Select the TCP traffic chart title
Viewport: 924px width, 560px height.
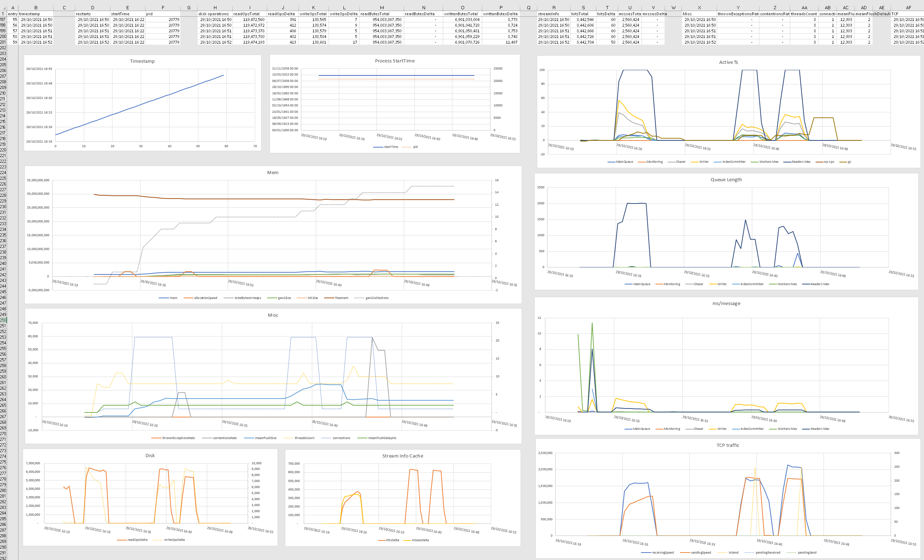(x=728, y=445)
